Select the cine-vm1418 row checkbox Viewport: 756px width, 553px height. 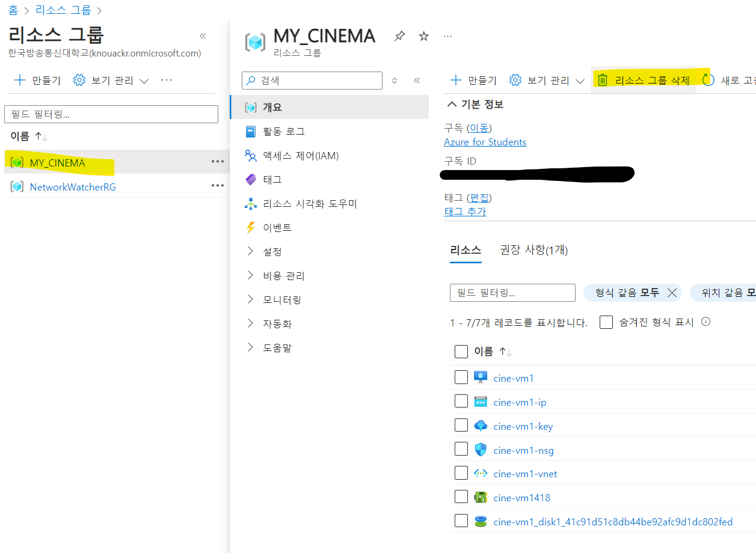click(461, 497)
